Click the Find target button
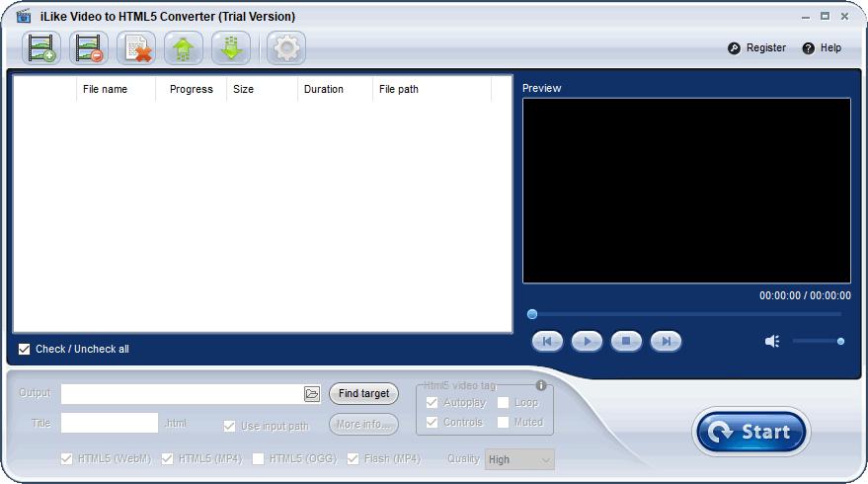 click(x=363, y=394)
